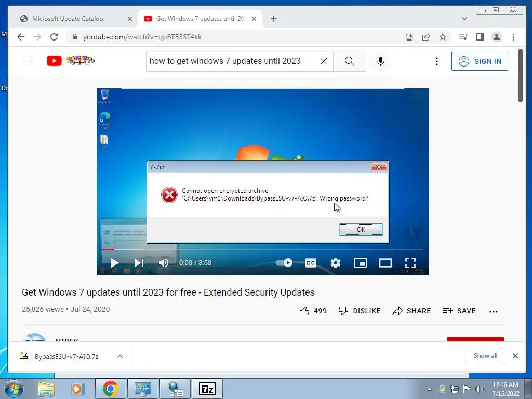The width and height of the screenshot is (532, 399).
Task: Open the Windows Start menu
Action: click(14, 389)
